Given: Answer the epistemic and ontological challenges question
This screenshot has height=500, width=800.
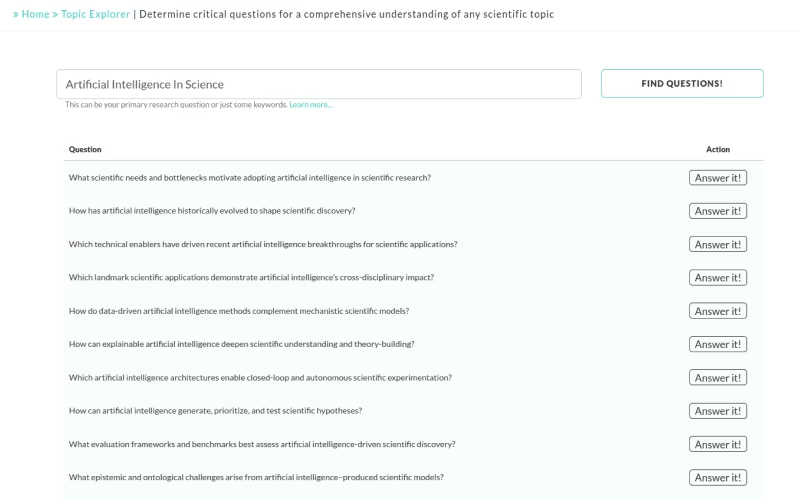Looking at the screenshot, I should [718, 478].
